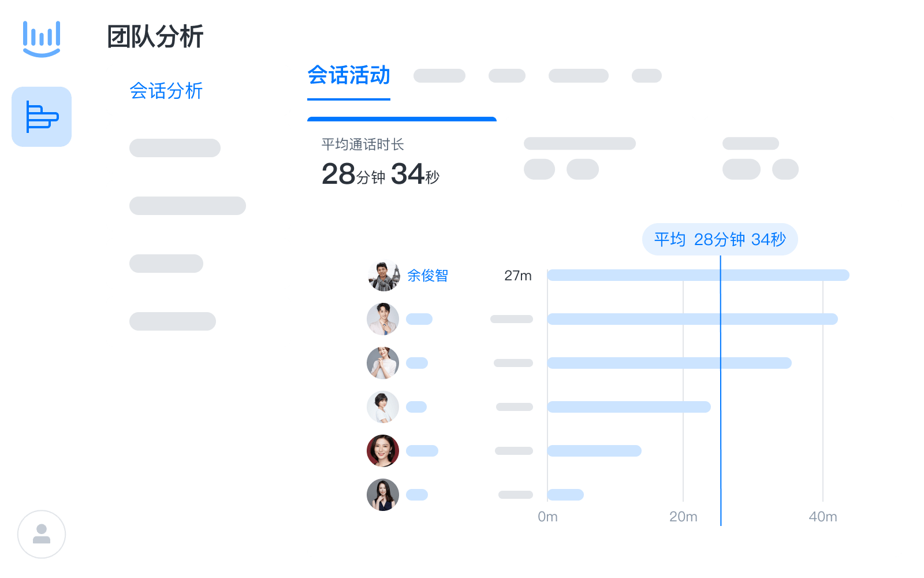Toggle the rightmost gray pill in the tab row
Image resolution: width=924 pixels, height=578 pixels.
(x=647, y=75)
